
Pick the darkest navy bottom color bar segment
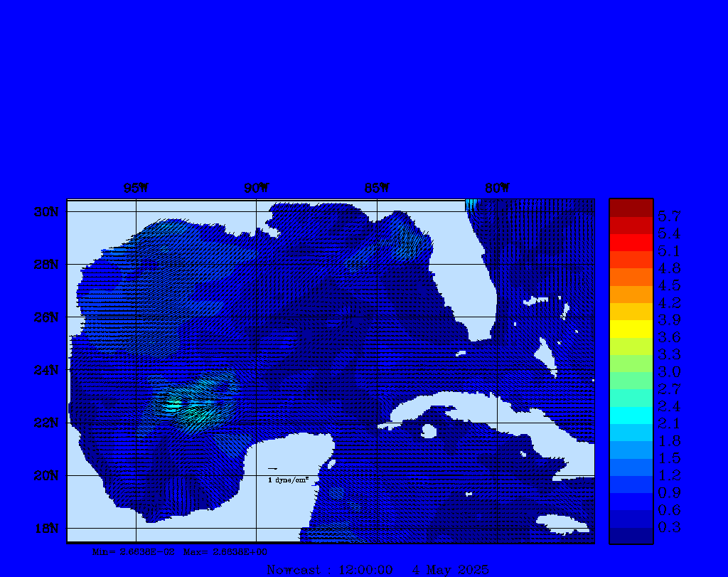pos(631,535)
